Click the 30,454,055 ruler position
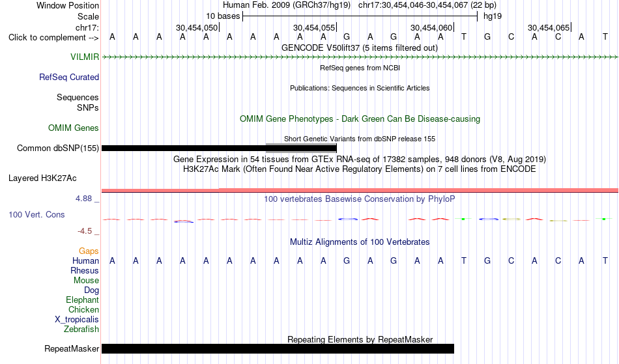Screen dimensions: 619x364 pos(314,27)
